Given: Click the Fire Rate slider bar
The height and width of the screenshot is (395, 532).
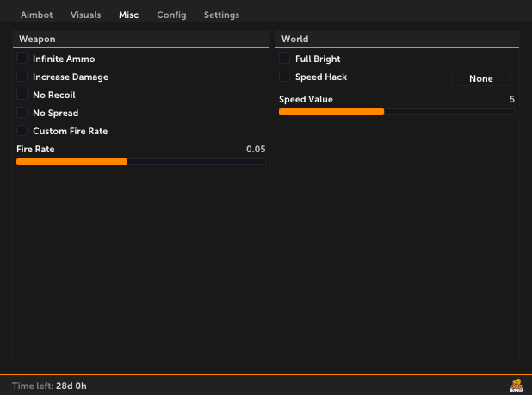Looking at the screenshot, I should pyautogui.click(x=141, y=162).
